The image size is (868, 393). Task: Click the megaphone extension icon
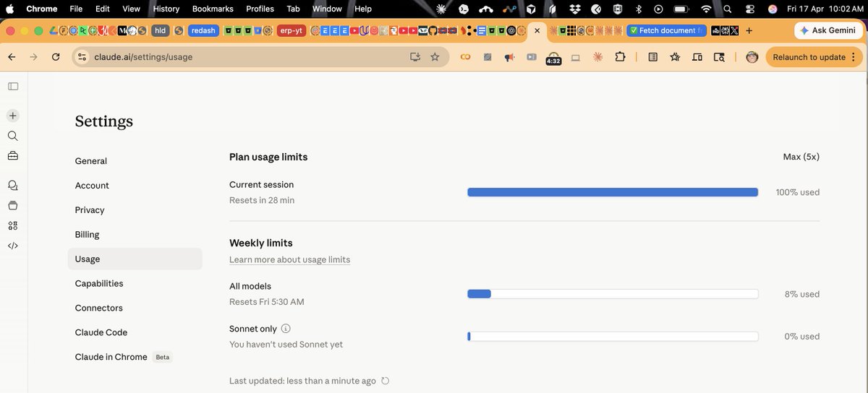point(509,57)
